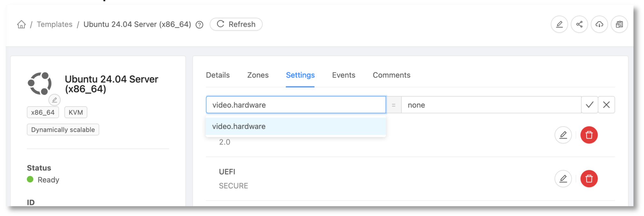Viewport: 644px width, 216px height.
Task: Click the UEFI setting name
Action: (227, 172)
